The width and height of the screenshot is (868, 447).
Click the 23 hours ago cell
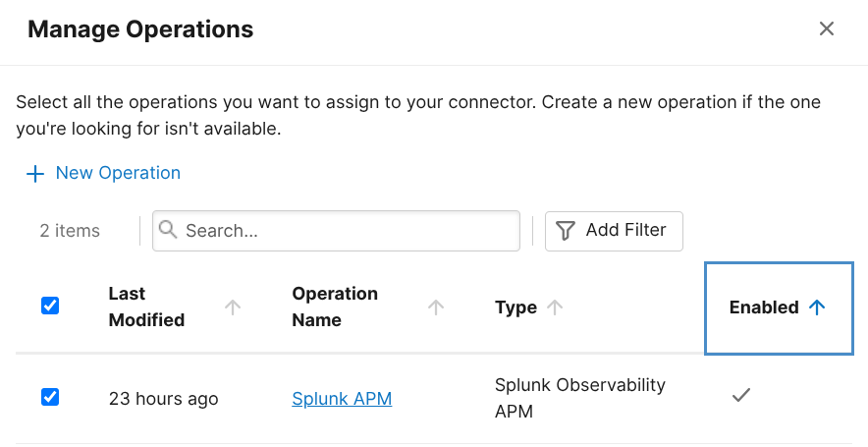pyautogui.click(x=163, y=399)
